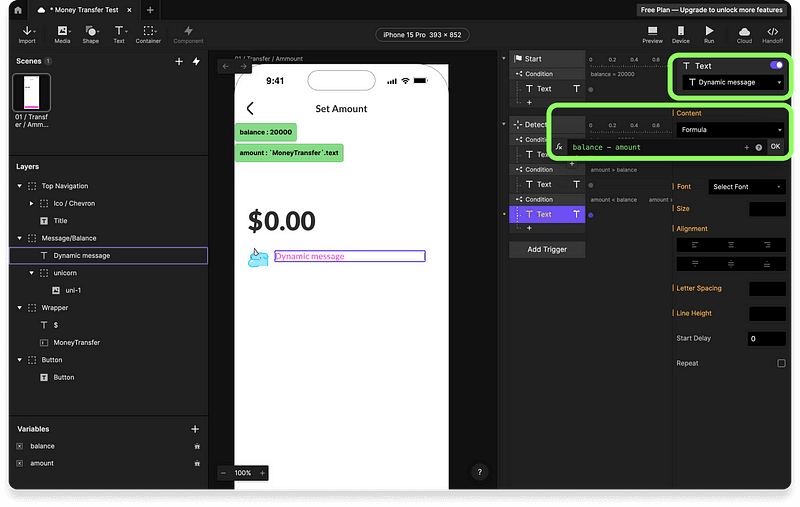
Task: Select the Shape tool
Action: pyautogui.click(x=91, y=35)
